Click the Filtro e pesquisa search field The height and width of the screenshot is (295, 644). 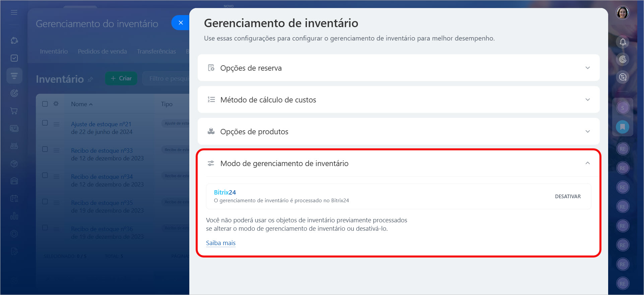167,78
